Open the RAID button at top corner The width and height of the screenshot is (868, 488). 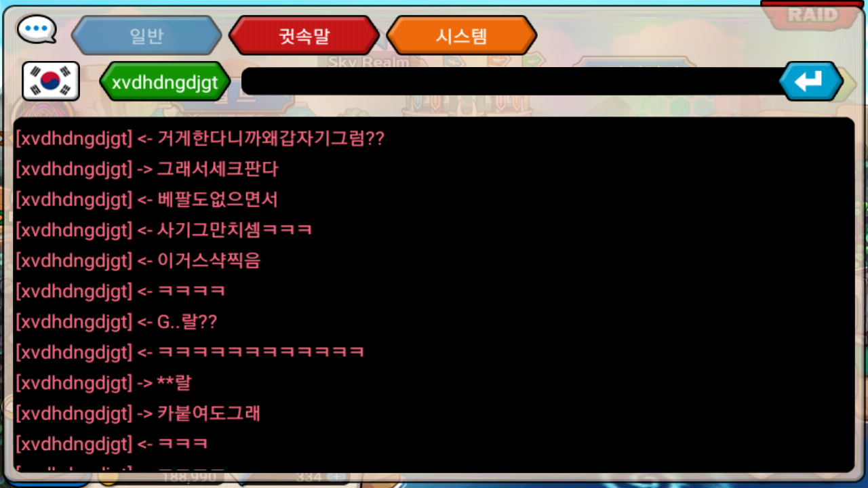coord(812,14)
